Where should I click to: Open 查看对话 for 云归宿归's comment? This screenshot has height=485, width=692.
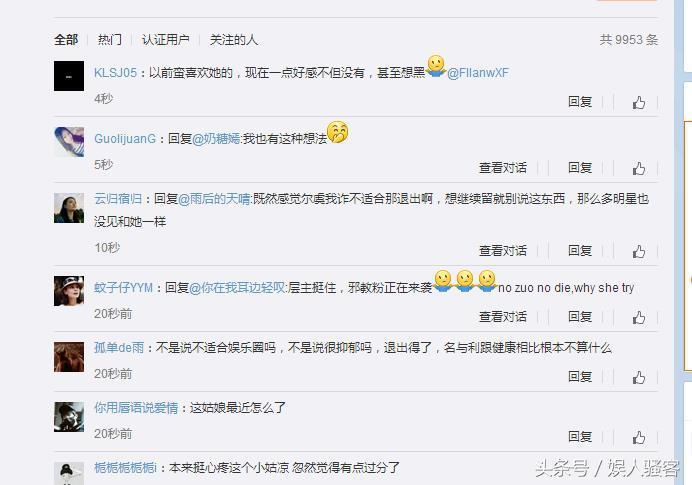503,251
